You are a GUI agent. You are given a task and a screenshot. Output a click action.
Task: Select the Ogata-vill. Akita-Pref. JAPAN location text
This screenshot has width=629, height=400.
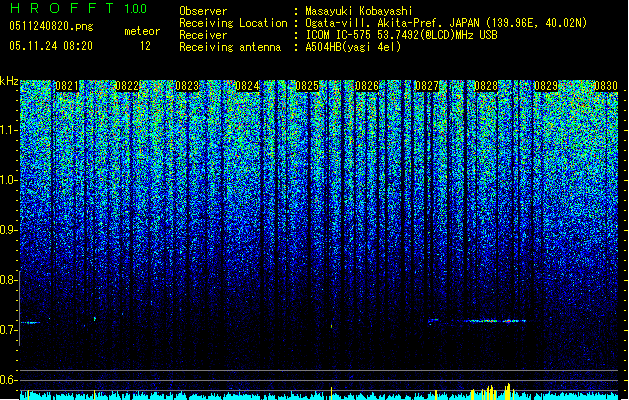click(446, 23)
